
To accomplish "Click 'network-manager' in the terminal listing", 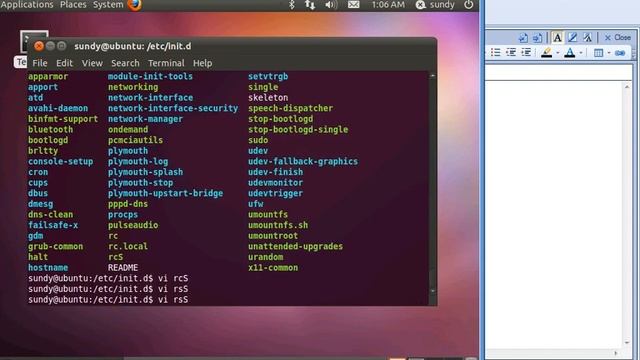I will tap(145, 119).
